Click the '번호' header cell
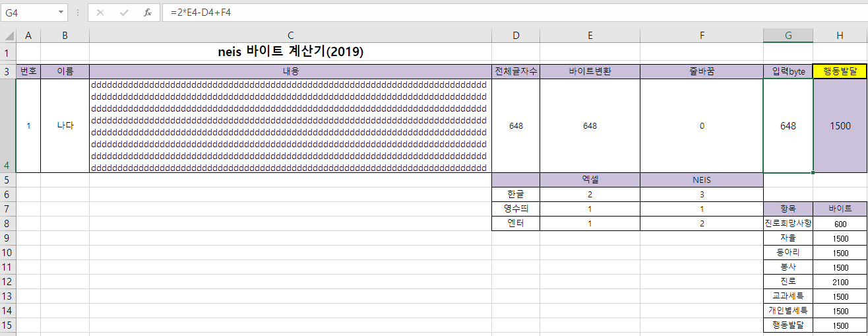The width and height of the screenshot is (868, 336). (28, 71)
